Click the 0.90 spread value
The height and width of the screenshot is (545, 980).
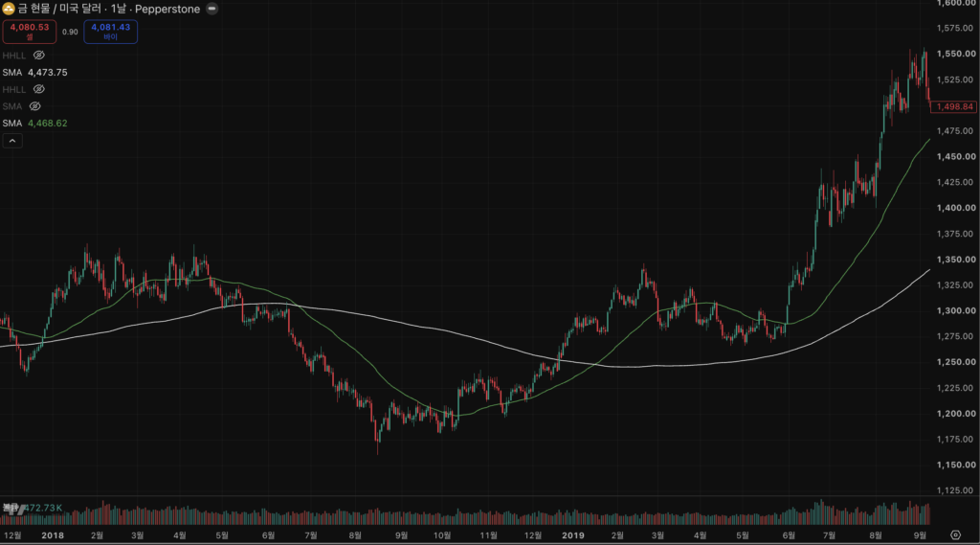70,32
